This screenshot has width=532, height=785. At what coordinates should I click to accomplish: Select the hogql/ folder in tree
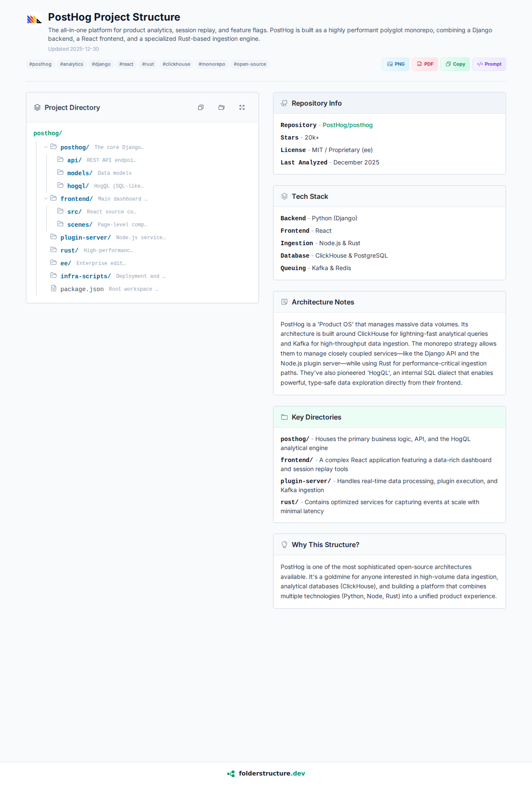pyautogui.click(x=78, y=186)
